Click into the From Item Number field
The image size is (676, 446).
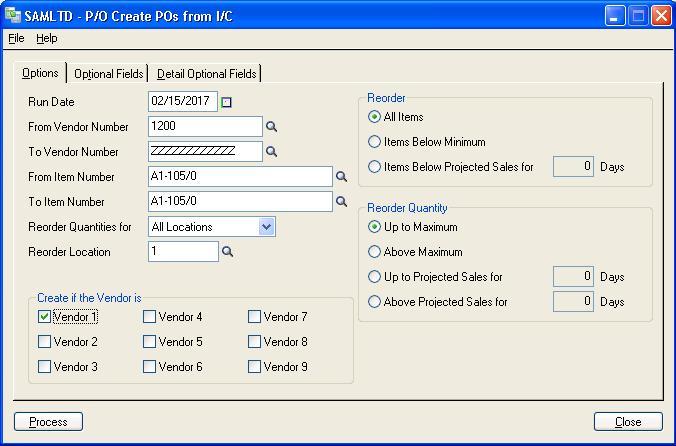coord(239,177)
